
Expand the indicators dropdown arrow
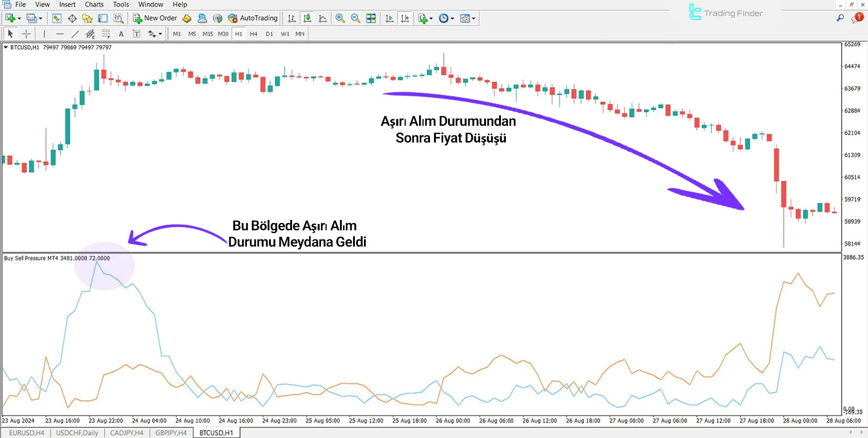click(431, 19)
